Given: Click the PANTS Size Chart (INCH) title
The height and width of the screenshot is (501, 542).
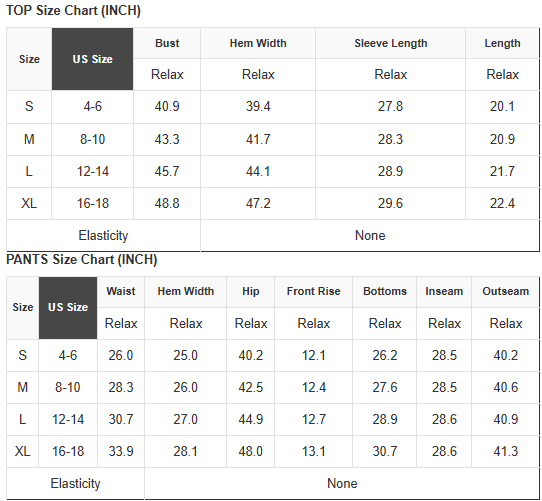Looking at the screenshot, I should pyautogui.click(x=82, y=260).
